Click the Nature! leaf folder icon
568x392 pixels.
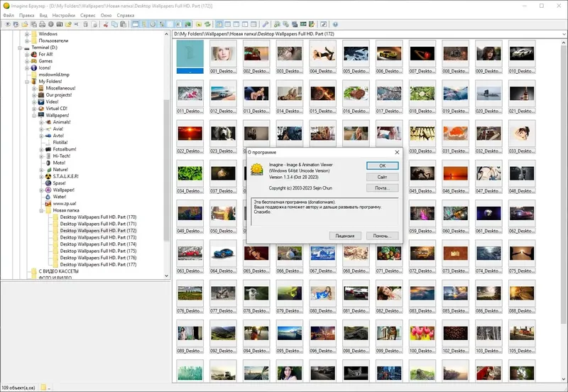(48, 170)
